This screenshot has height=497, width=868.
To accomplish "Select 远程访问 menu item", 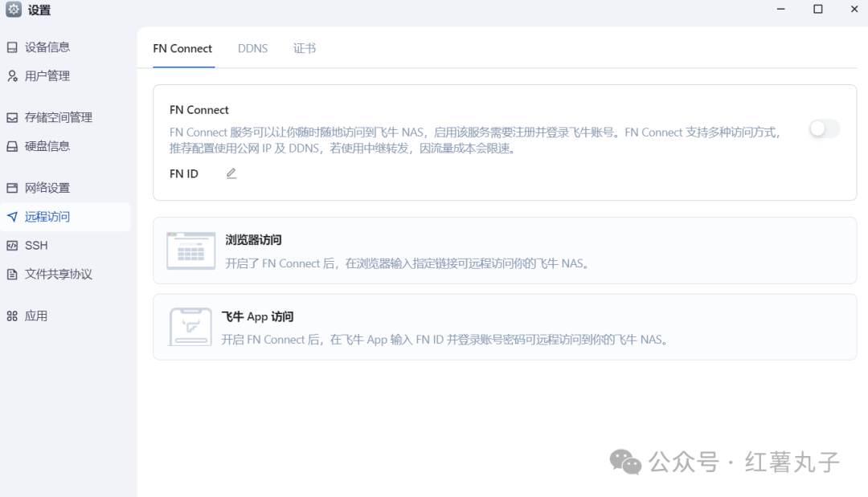I will 65,217.
